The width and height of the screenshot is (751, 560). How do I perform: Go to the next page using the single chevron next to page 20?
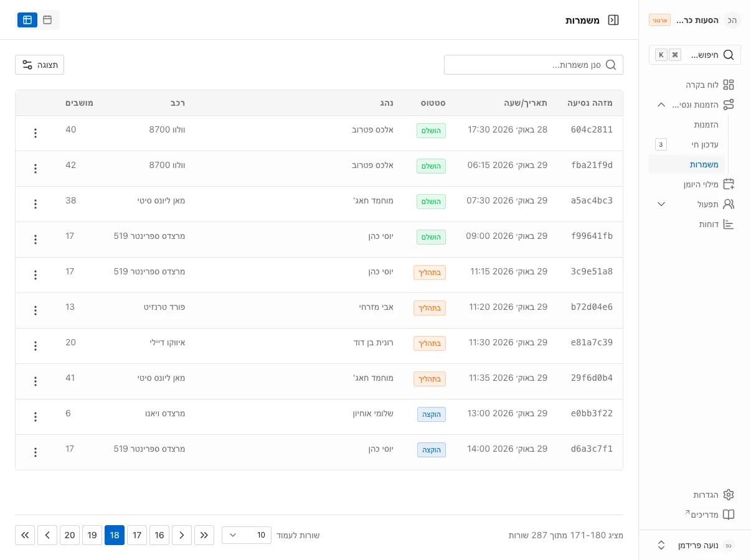point(47,535)
